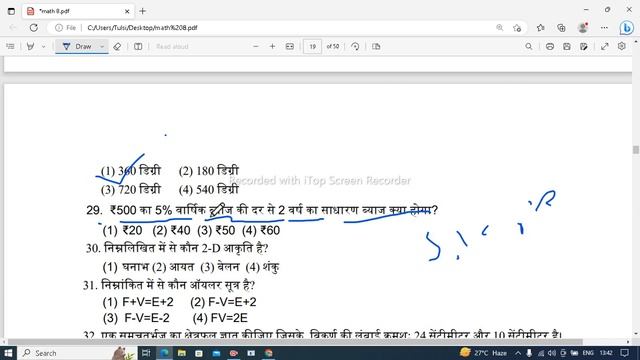This screenshot has height=360, width=640.
Task: Toggle the Draw tool
Action: click(78, 47)
